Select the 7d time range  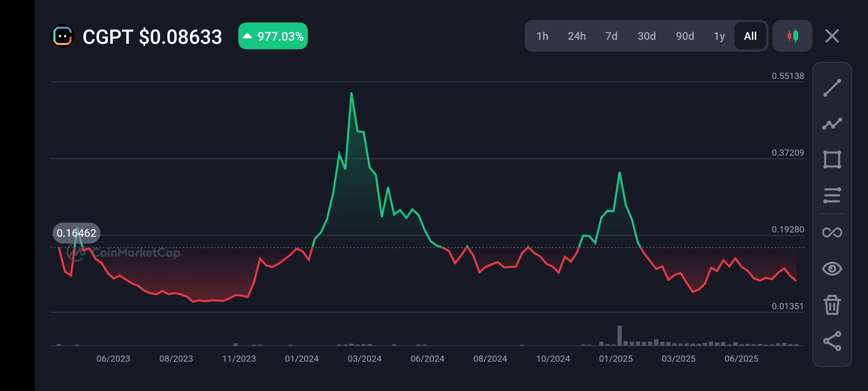click(611, 36)
